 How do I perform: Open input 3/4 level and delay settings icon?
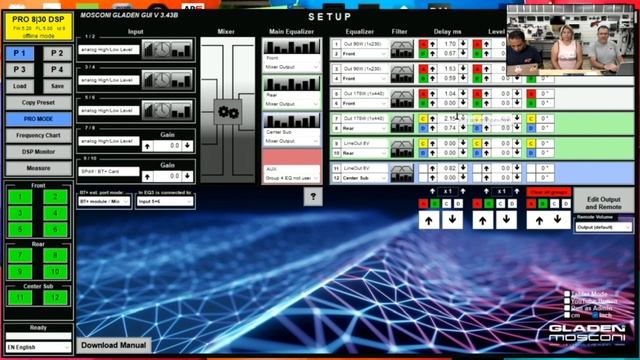coord(167,80)
